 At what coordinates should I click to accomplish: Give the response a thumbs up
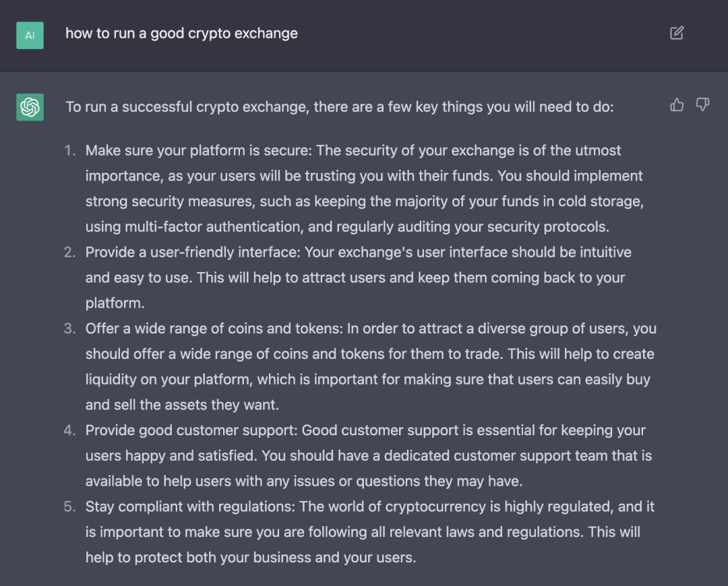pyautogui.click(x=677, y=105)
